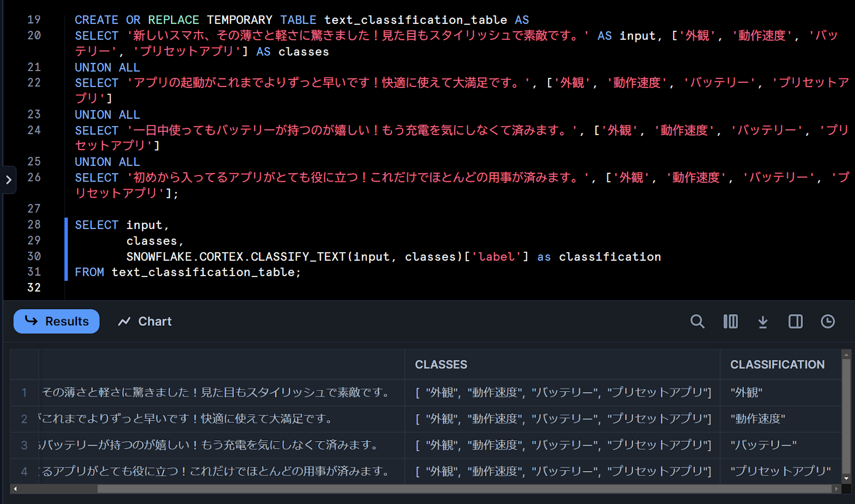Click line number 22 in gutter

tap(34, 83)
